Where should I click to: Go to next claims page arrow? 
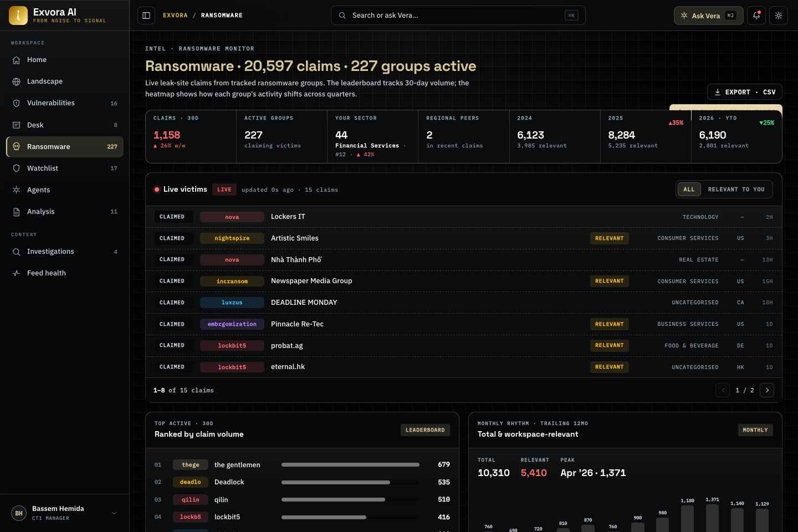pyautogui.click(x=767, y=390)
